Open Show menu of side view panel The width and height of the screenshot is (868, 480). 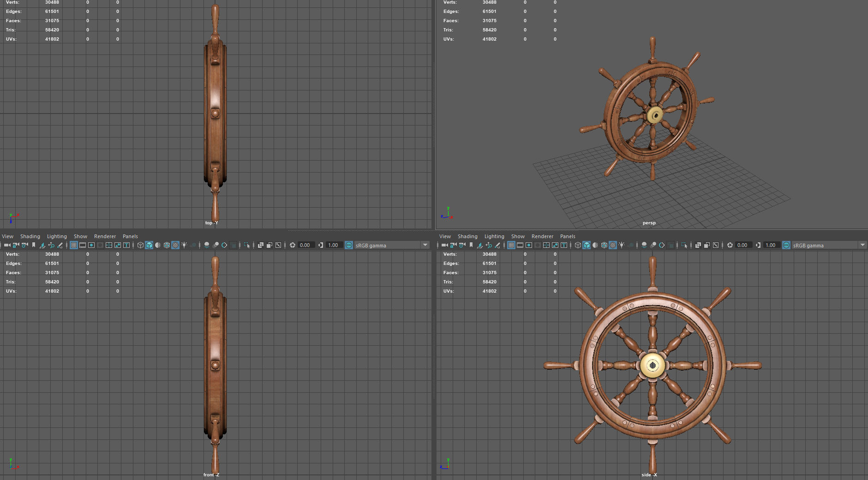coord(518,236)
